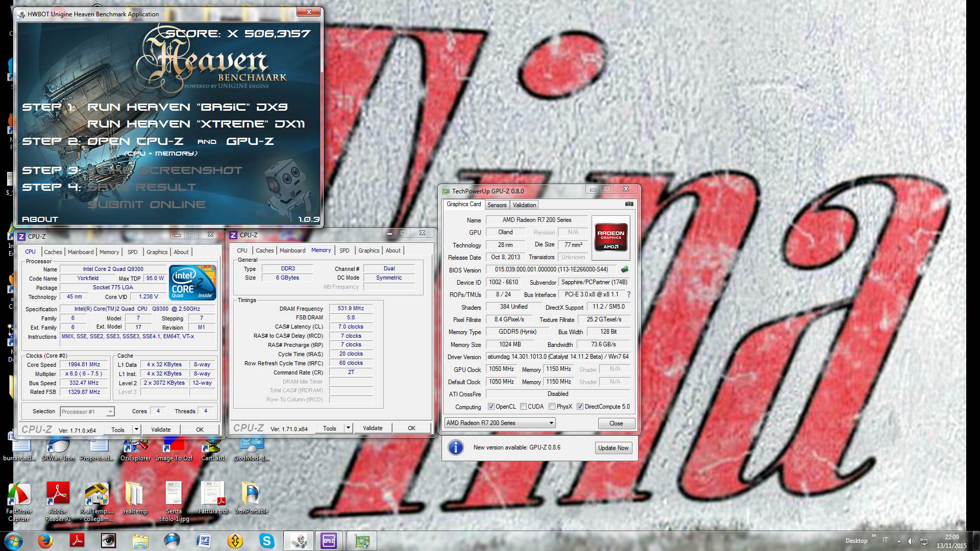Screen dimensions: 980x551
Task: Open the Bus Interface question mark help
Action: tap(628, 294)
